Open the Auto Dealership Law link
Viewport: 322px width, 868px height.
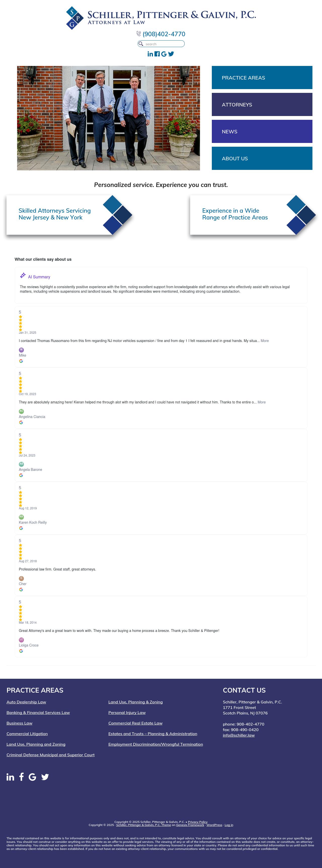point(26,702)
